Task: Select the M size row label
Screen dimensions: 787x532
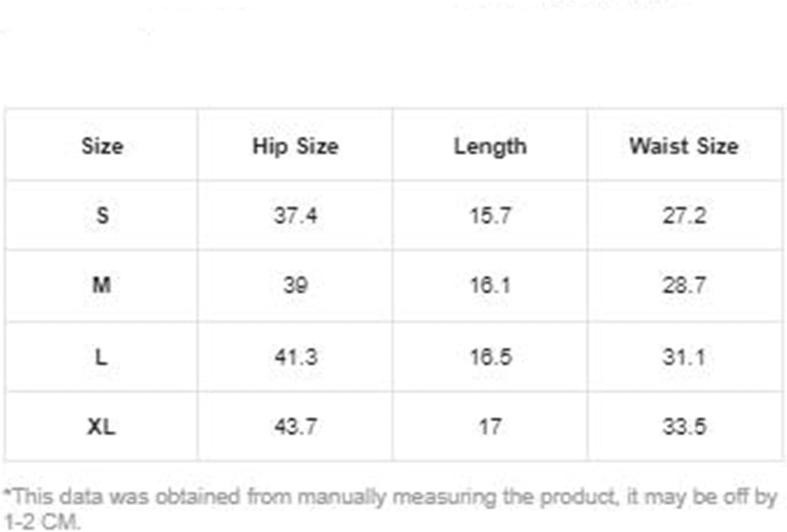Action: pyautogui.click(x=102, y=285)
